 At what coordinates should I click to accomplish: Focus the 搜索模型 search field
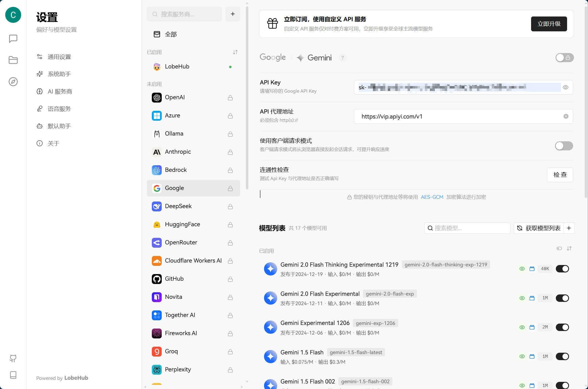[467, 228]
